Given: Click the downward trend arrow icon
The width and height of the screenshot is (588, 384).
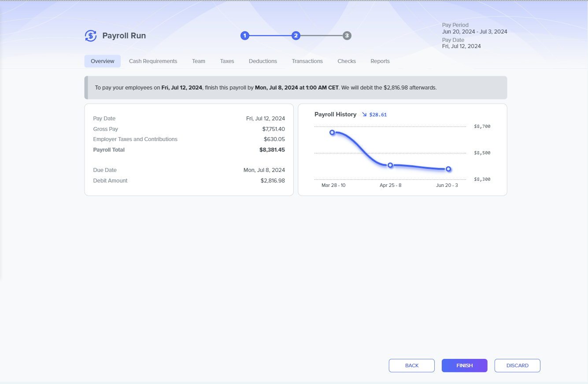Looking at the screenshot, I should pyautogui.click(x=364, y=115).
